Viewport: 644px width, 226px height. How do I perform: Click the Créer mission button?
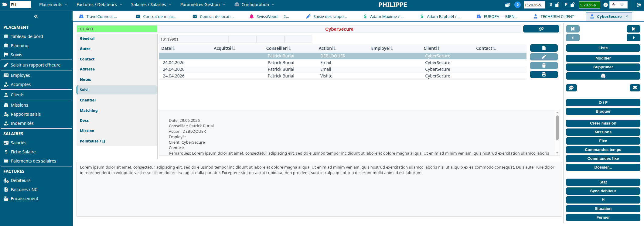coord(603,123)
